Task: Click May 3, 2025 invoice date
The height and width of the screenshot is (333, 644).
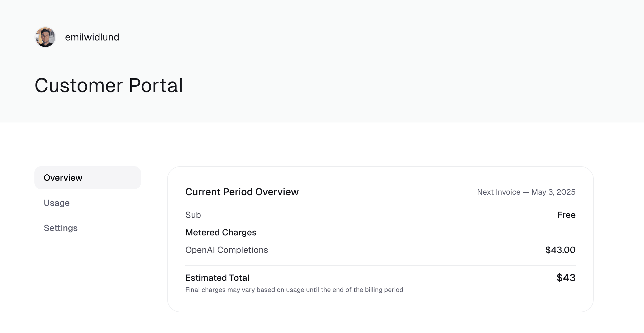Action: [x=553, y=192]
